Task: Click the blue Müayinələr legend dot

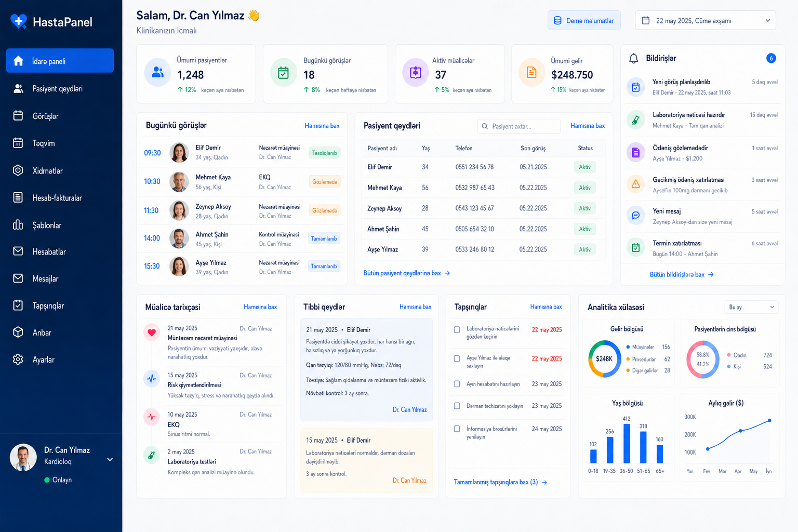Action: point(628,347)
